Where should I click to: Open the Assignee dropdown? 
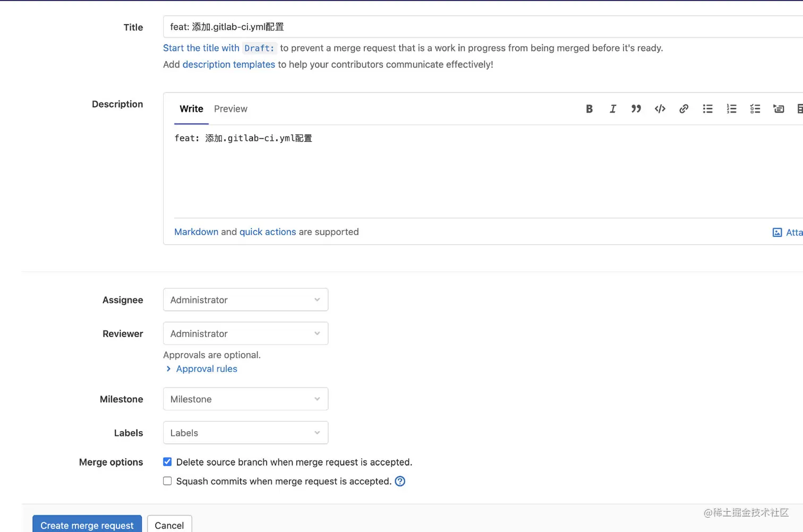click(245, 300)
